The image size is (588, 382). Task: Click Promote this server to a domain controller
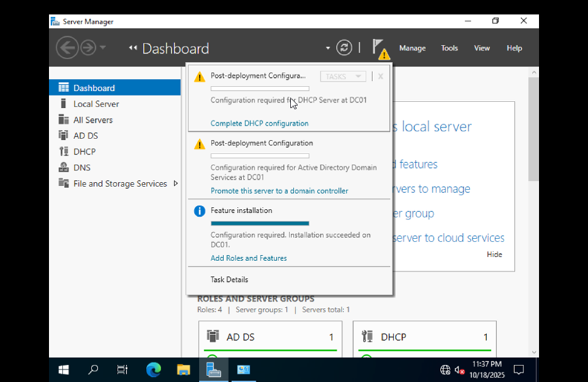[280, 190]
